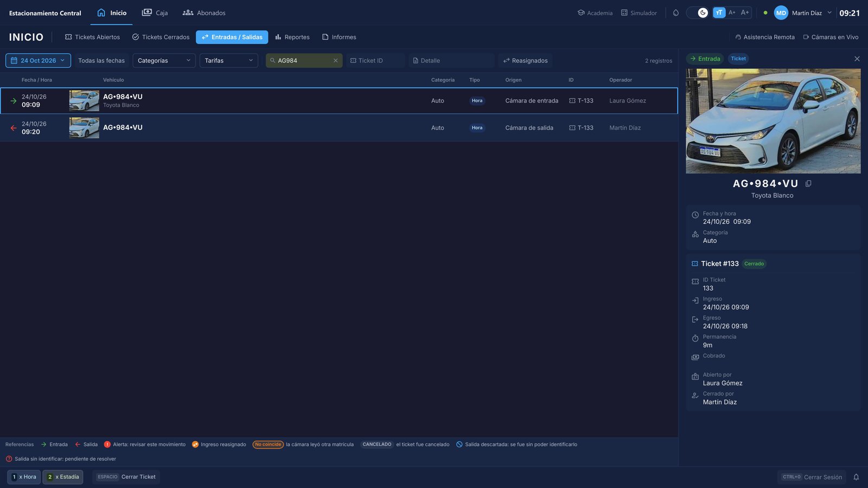Go to the Inicio tab
Viewport: 868px width, 488px height.
click(x=112, y=13)
